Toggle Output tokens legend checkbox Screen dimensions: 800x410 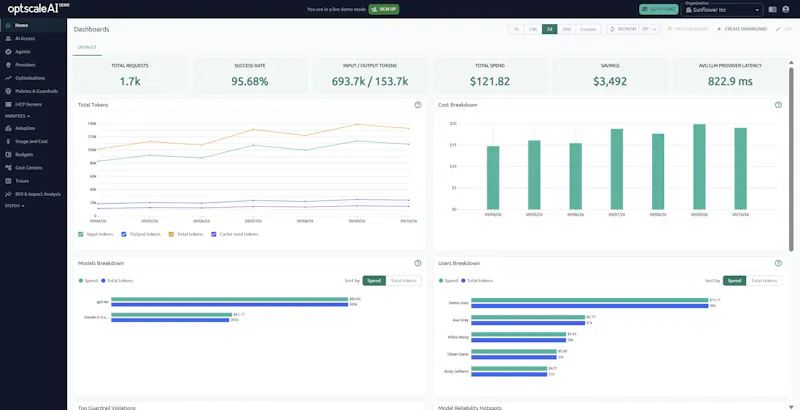point(124,234)
